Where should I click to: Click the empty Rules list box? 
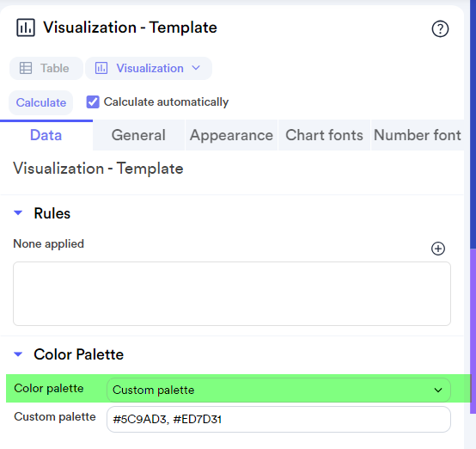click(232, 293)
